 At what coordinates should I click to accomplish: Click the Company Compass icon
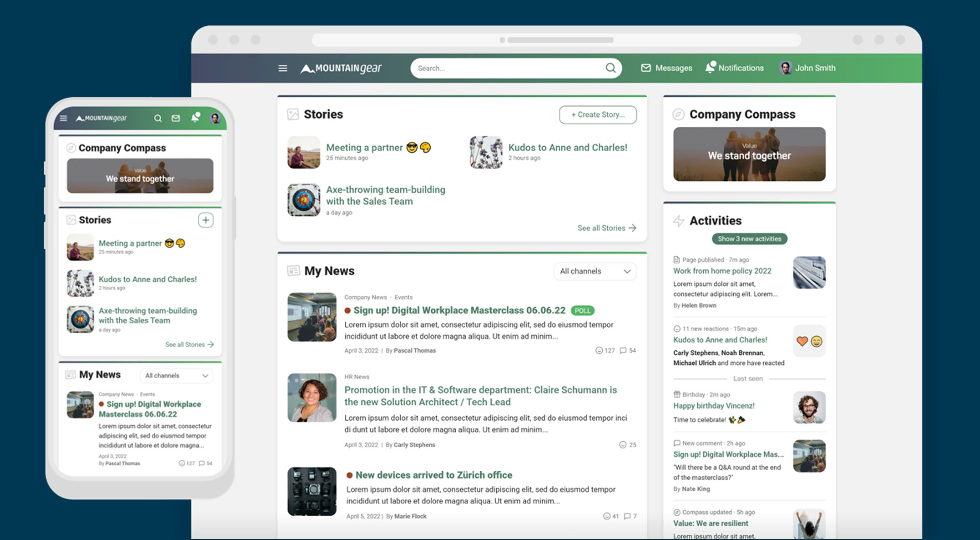tap(678, 114)
